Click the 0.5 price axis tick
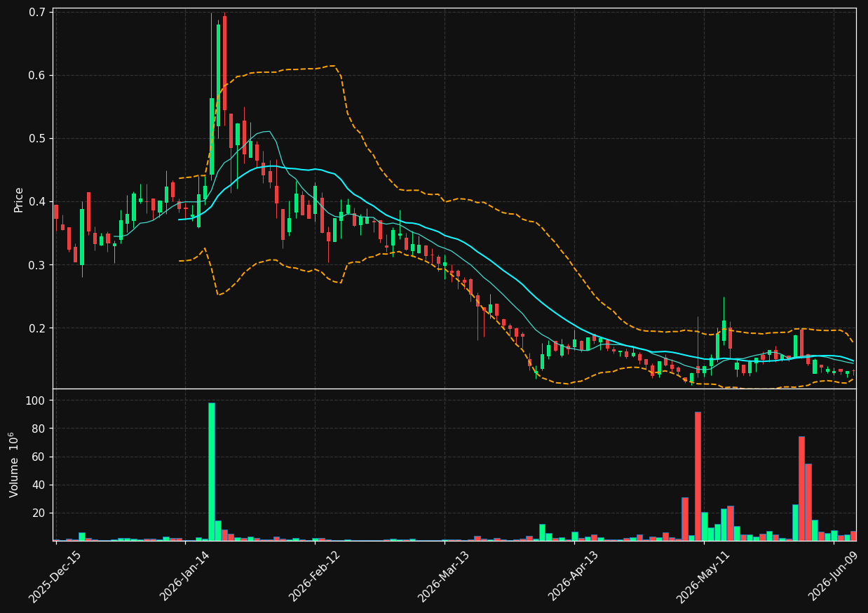The image size is (868, 613). (38, 138)
